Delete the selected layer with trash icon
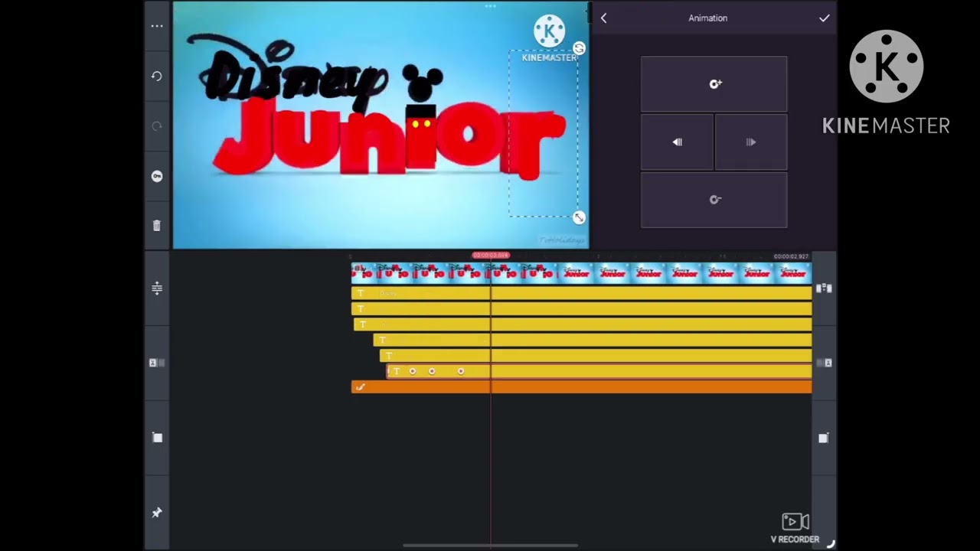Screen dimensions: 980x551 [157, 226]
